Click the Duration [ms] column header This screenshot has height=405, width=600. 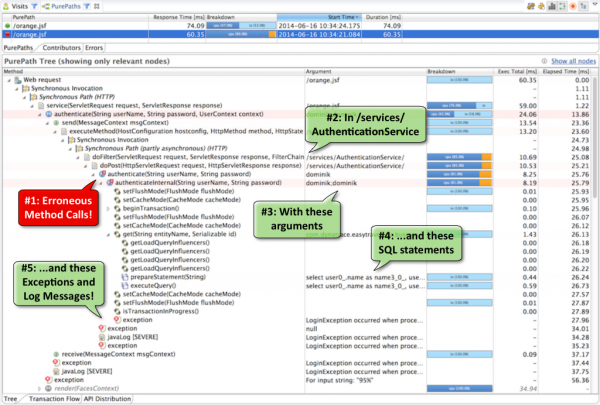pyautogui.click(x=382, y=17)
